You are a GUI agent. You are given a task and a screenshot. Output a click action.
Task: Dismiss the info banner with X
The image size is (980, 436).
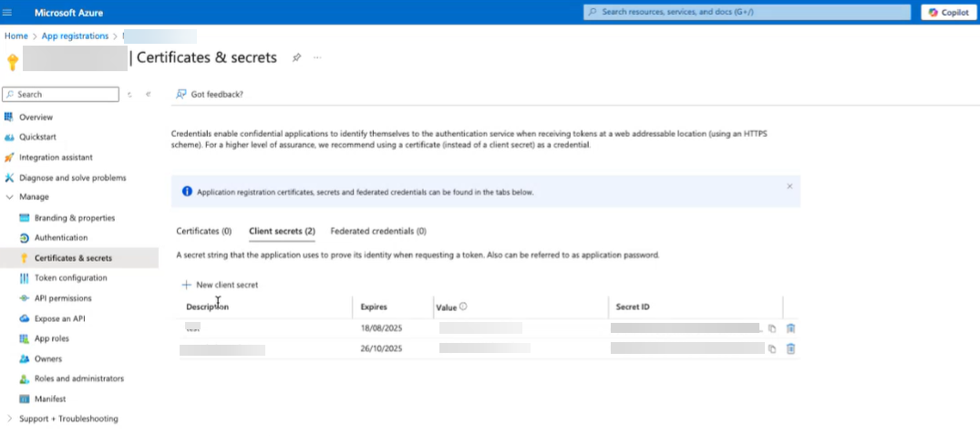click(x=789, y=186)
